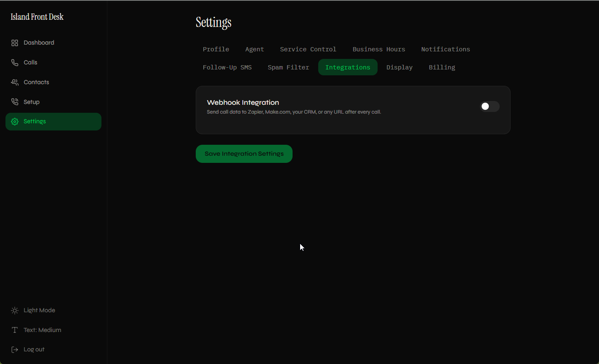Click the Settings gear icon
Viewport: 599px width, 364px height.
(x=14, y=121)
